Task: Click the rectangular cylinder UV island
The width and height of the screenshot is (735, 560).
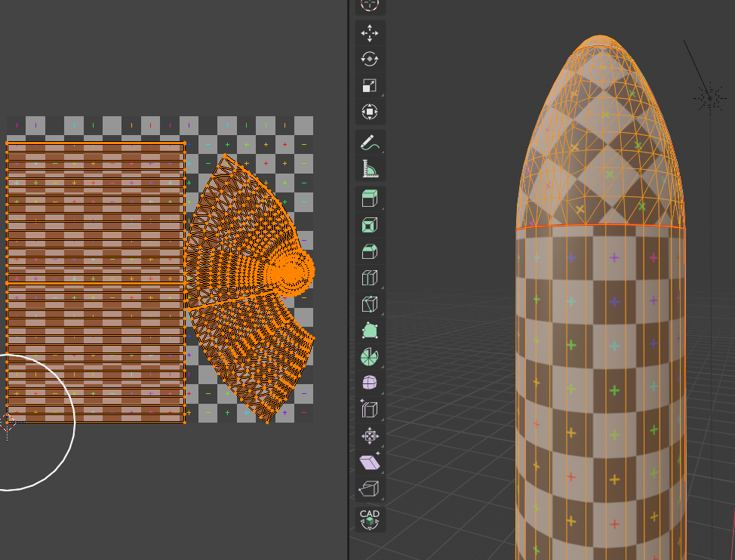Action: (96, 282)
